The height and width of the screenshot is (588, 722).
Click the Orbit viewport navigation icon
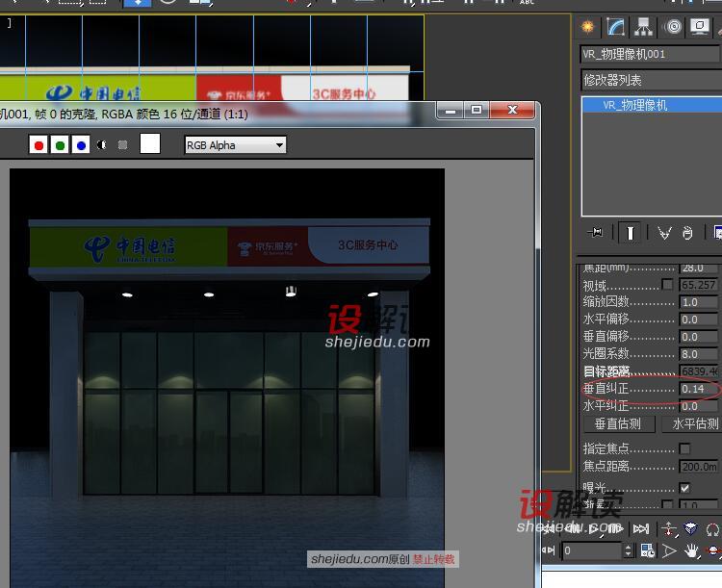(x=713, y=550)
